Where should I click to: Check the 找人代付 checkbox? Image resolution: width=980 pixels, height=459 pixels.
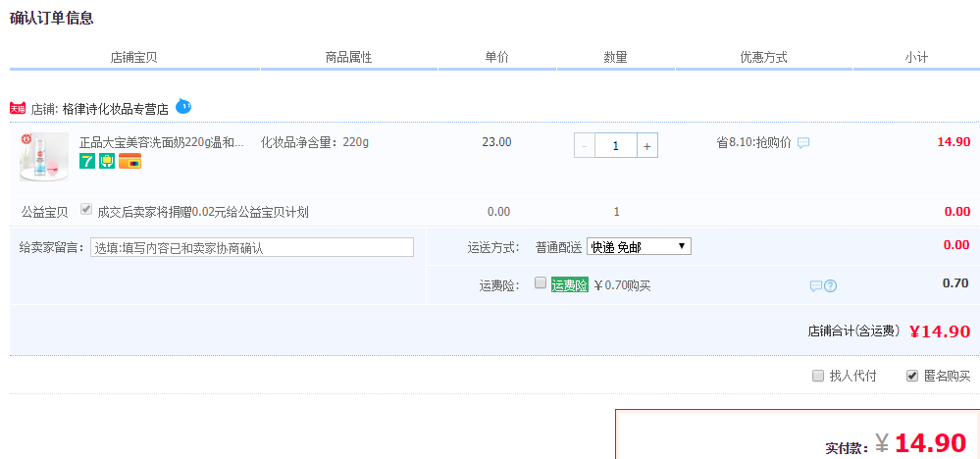[818, 376]
